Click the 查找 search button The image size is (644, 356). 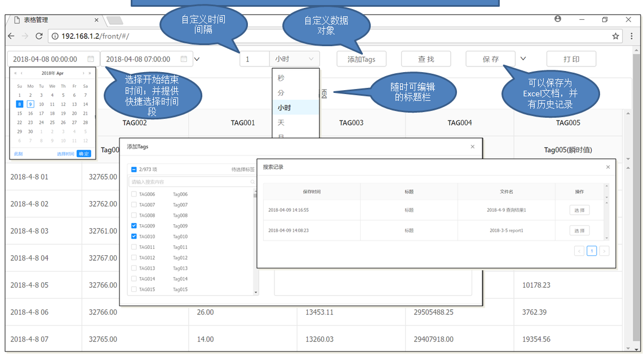tap(426, 59)
